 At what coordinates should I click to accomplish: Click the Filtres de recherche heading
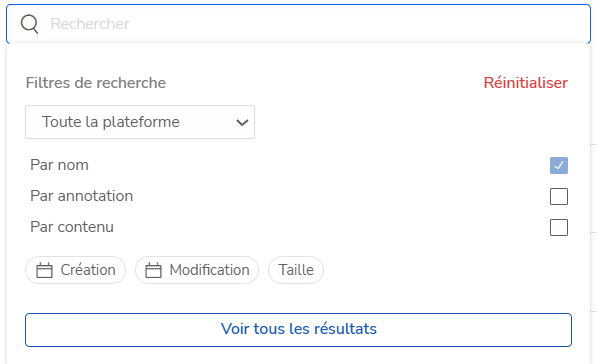point(96,83)
